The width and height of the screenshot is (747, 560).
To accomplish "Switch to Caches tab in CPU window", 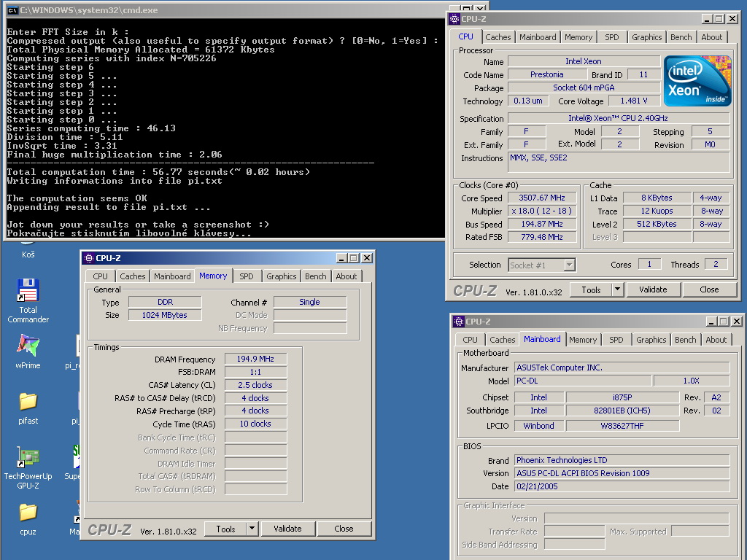I will (x=498, y=37).
